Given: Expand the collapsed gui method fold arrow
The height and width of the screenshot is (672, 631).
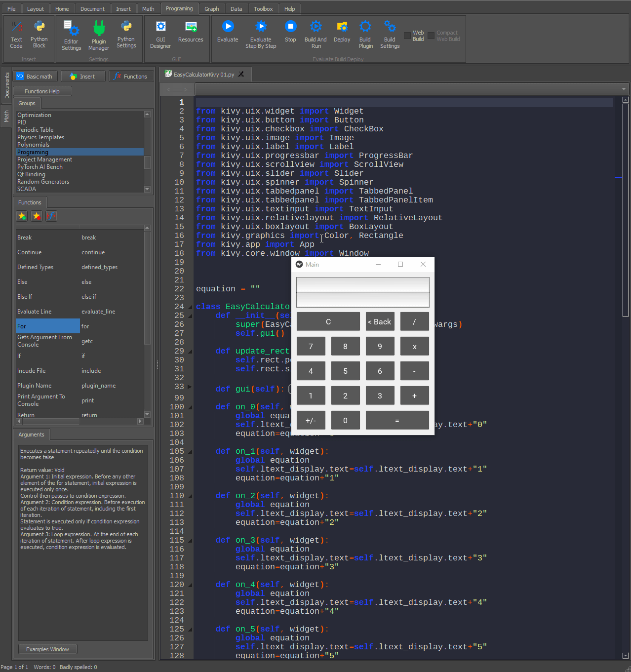Looking at the screenshot, I should (190, 387).
